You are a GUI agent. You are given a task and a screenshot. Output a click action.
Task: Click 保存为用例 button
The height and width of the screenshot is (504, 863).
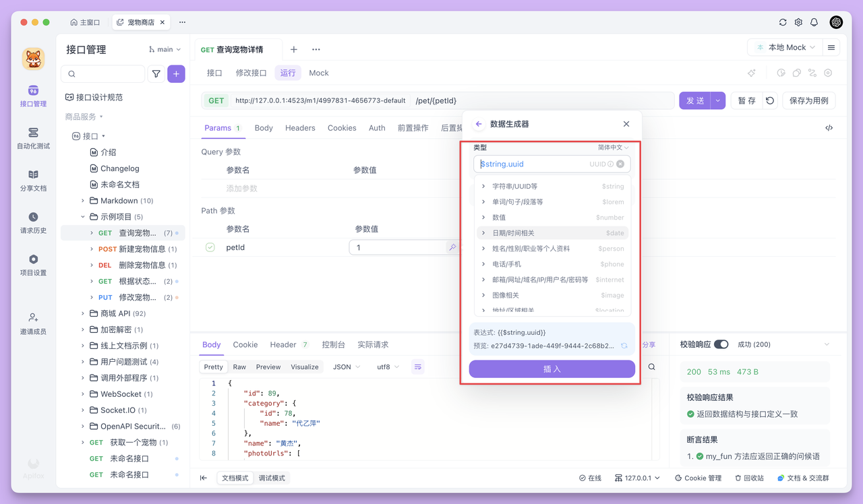[809, 100]
